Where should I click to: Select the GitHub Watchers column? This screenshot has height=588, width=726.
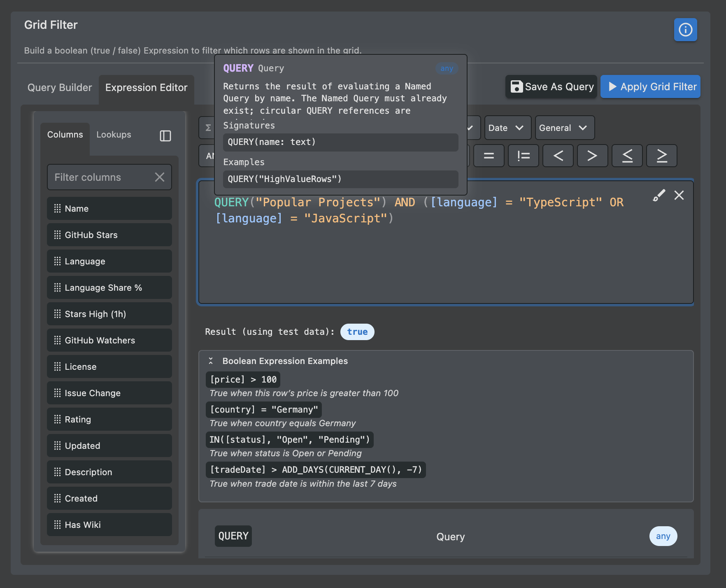tap(109, 340)
